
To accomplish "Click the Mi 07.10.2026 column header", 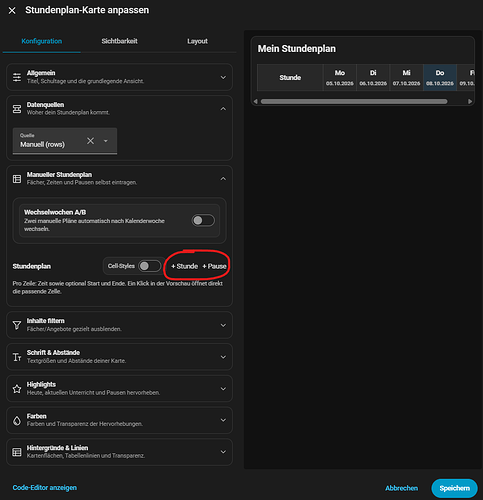I will click(406, 78).
